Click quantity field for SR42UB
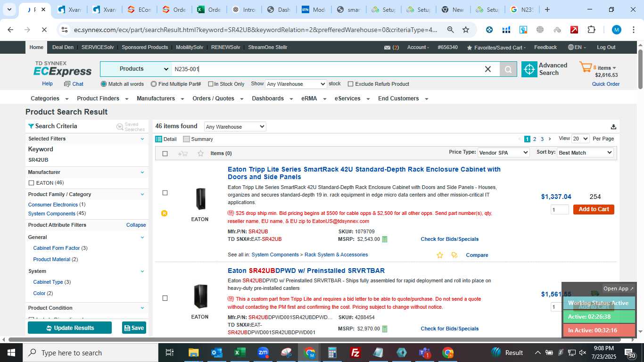Screen dimensions: 644x362 (560, 210)
